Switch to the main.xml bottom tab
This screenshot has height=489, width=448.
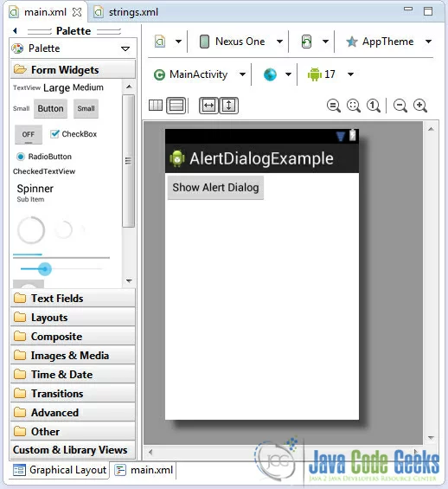click(144, 470)
